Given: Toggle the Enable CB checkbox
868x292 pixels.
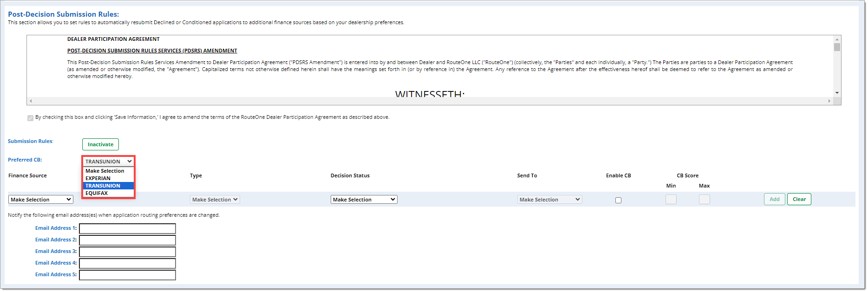Looking at the screenshot, I should [x=618, y=200].
